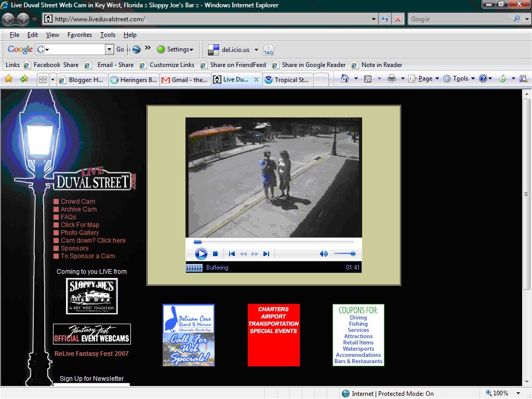The height and width of the screenshot is (399, 532).
Task: Open the File menu
Action: tap(14, 35)
